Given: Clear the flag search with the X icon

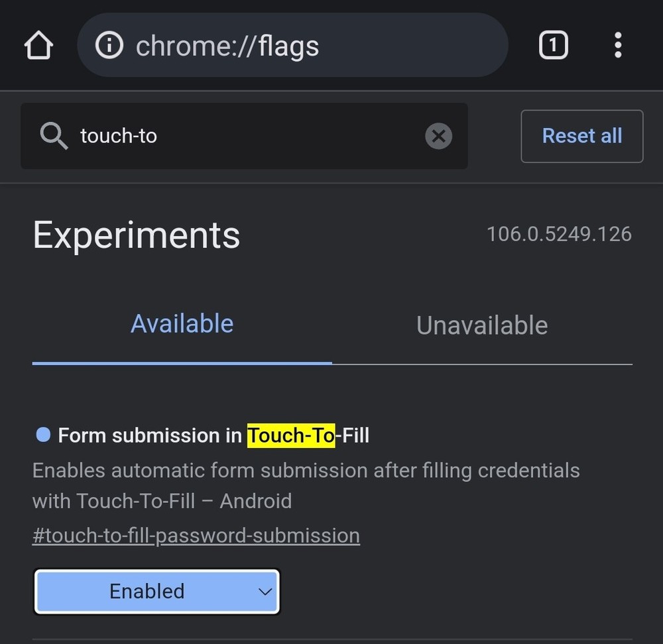Looking at the screenshot, I should tap(438, 136).
